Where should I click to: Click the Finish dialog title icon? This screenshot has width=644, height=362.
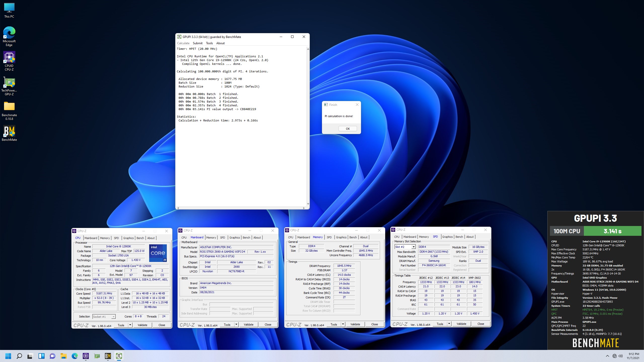pyautogui.click(x=326, y=105)
